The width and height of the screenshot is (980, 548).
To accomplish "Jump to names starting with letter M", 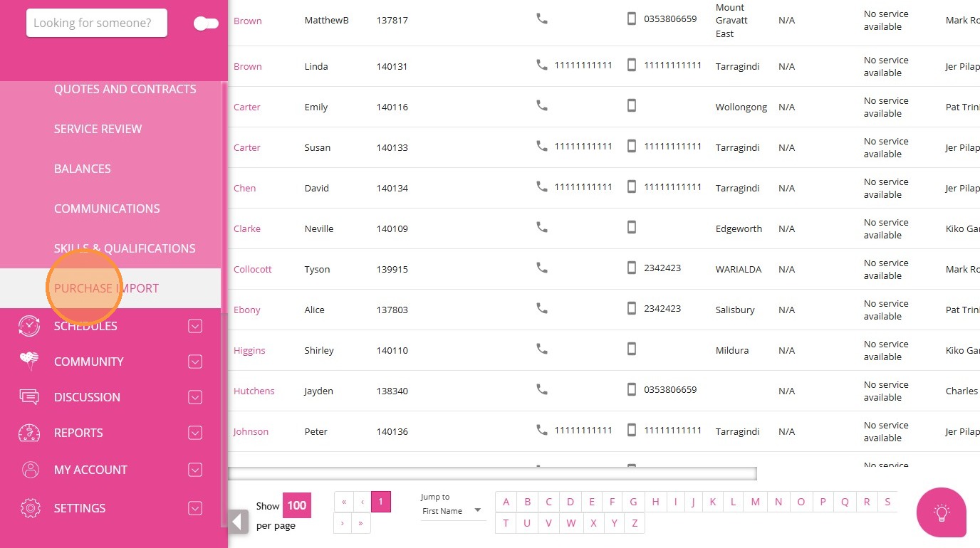I will (x=755, y=502).
